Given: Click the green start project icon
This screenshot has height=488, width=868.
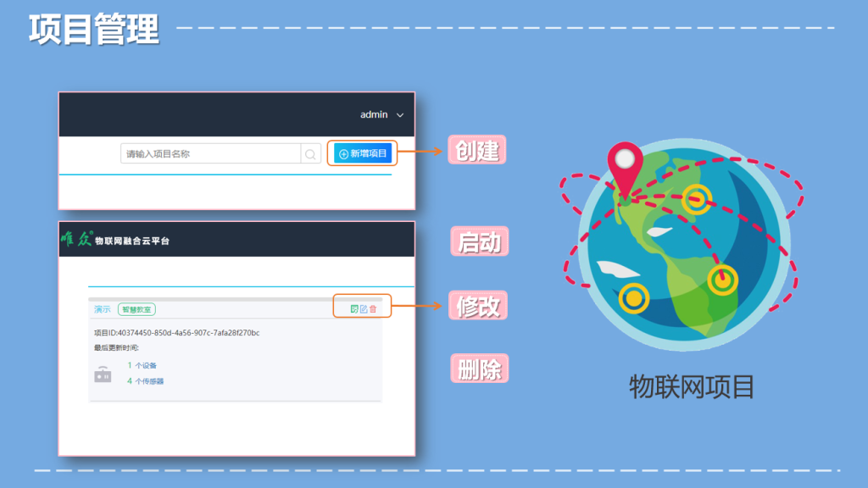Looking at the screenshot, I should pyautogui.click(x=354, y=309).
